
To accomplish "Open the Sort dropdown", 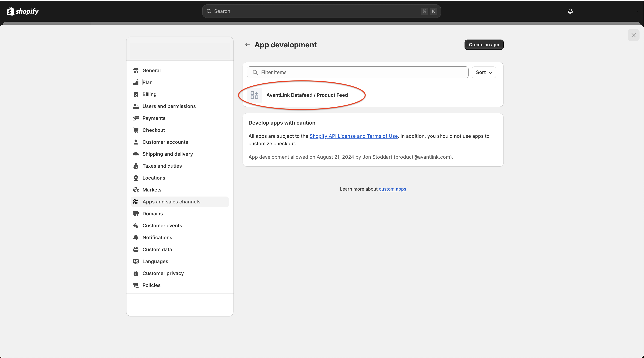I will [x=484, y=73].
